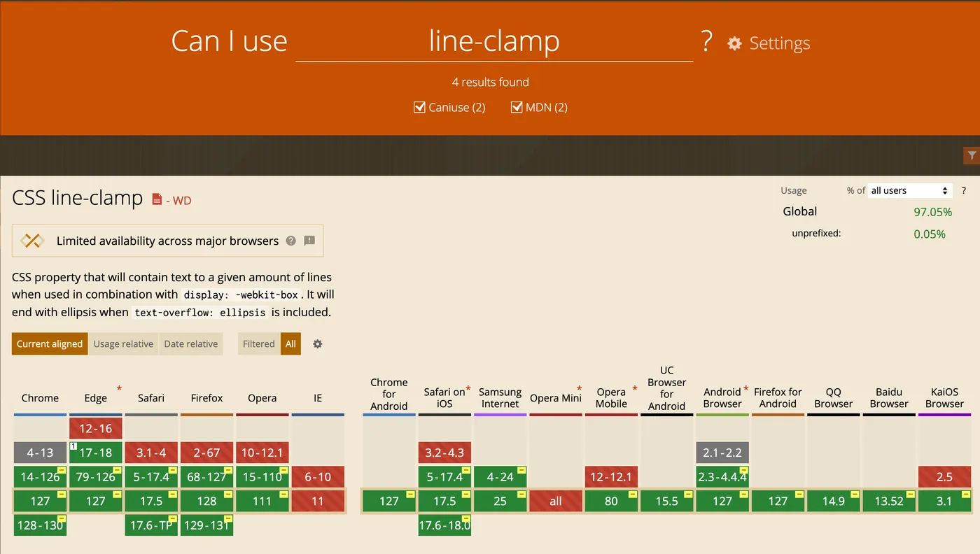Toggle the Filtered view button

click(x=258, y=344)
